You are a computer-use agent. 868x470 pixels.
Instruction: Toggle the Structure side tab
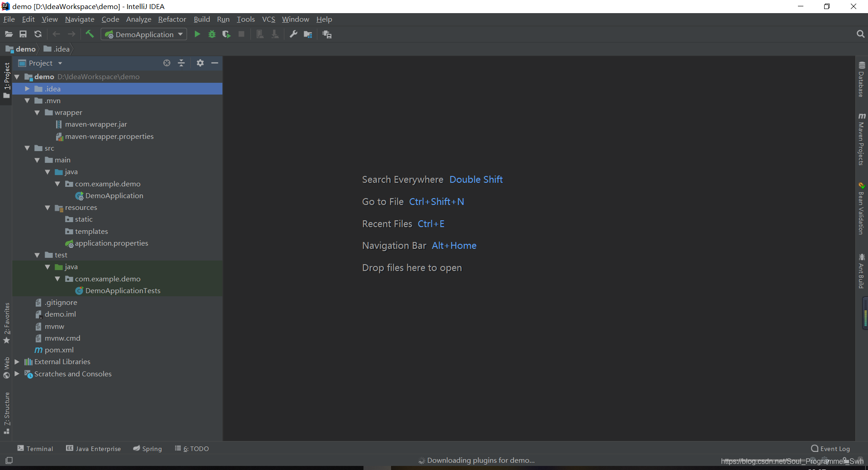(7, 413)
